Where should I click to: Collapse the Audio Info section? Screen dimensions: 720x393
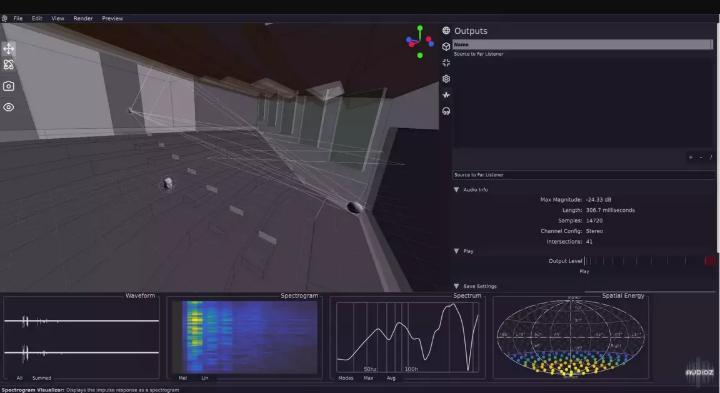click(456, 190)
